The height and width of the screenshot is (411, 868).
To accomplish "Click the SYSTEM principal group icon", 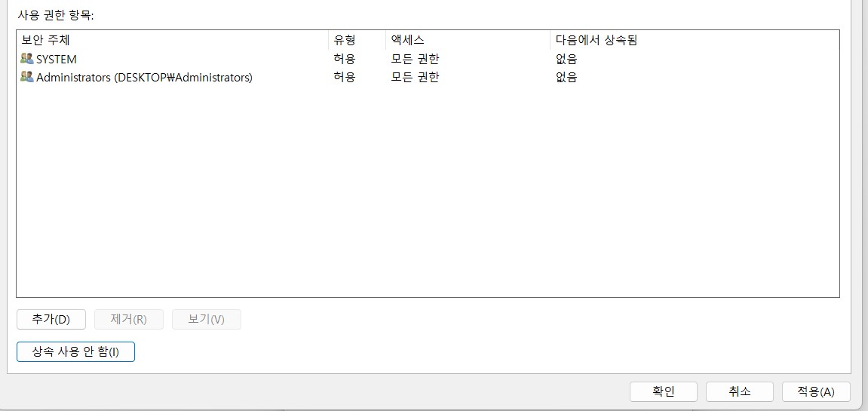I will 27,58.
